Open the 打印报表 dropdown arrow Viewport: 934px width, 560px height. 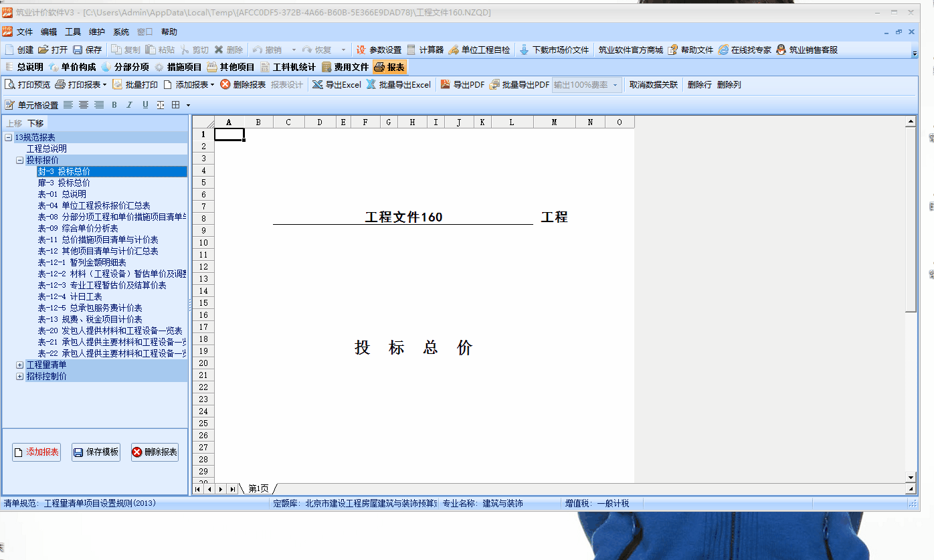[104, 85]
